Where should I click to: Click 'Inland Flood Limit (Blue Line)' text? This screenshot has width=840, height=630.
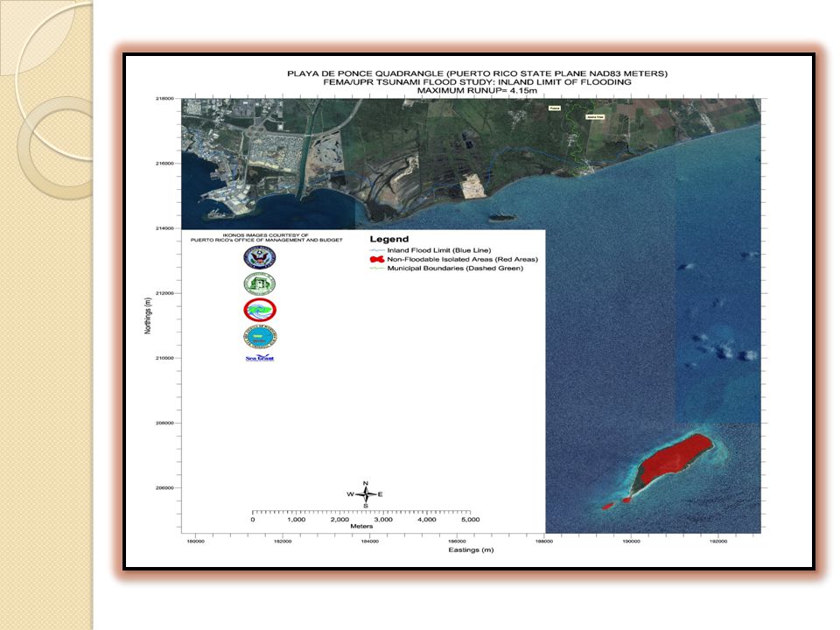tap(438, 250)
